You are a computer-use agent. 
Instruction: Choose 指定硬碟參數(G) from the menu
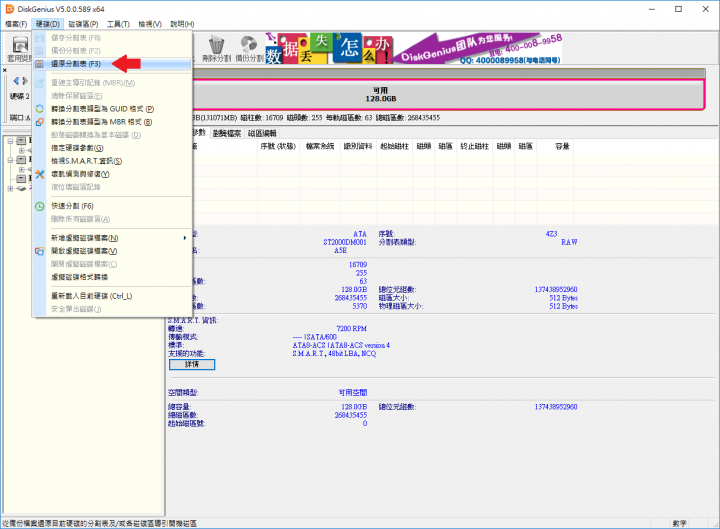coord(112,148)
